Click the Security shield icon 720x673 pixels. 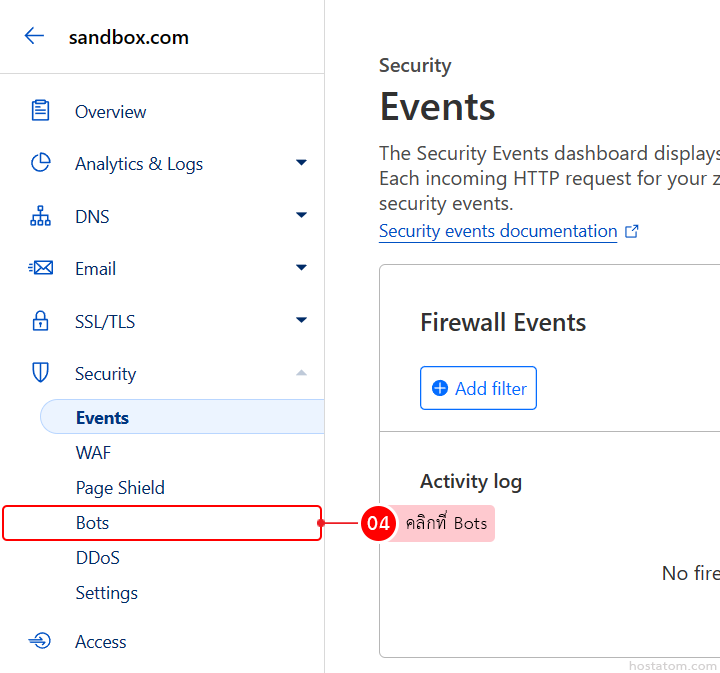click(x=40, y=373)
